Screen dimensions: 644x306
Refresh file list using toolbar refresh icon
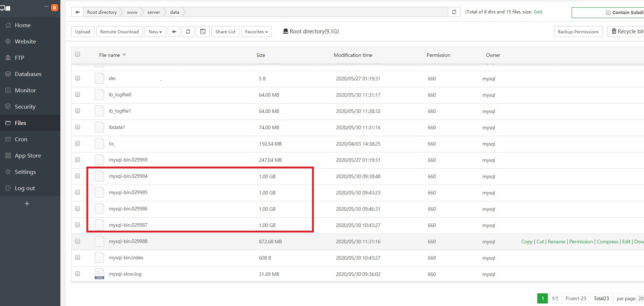pyautogui.click(x=188, y=32)
